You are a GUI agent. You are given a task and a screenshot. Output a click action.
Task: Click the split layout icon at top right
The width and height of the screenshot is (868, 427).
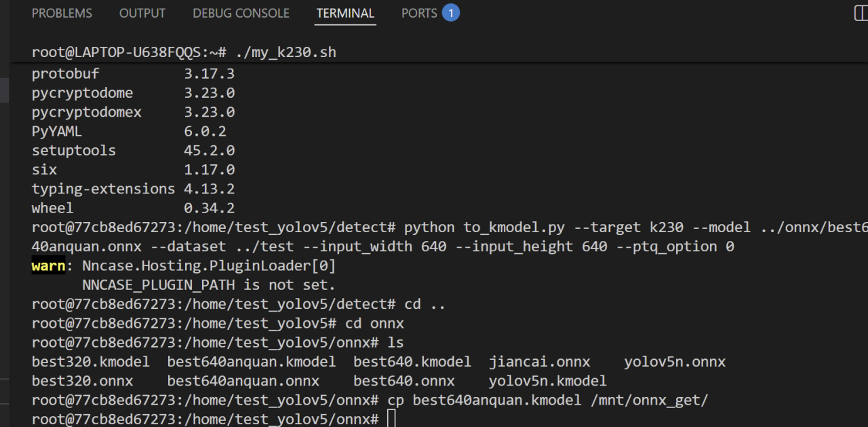861,13
